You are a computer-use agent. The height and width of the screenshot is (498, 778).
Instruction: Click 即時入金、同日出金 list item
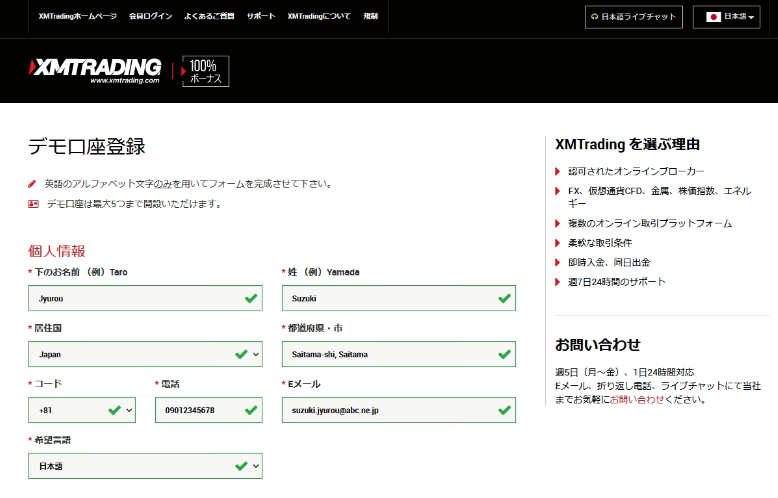[609, 262]
